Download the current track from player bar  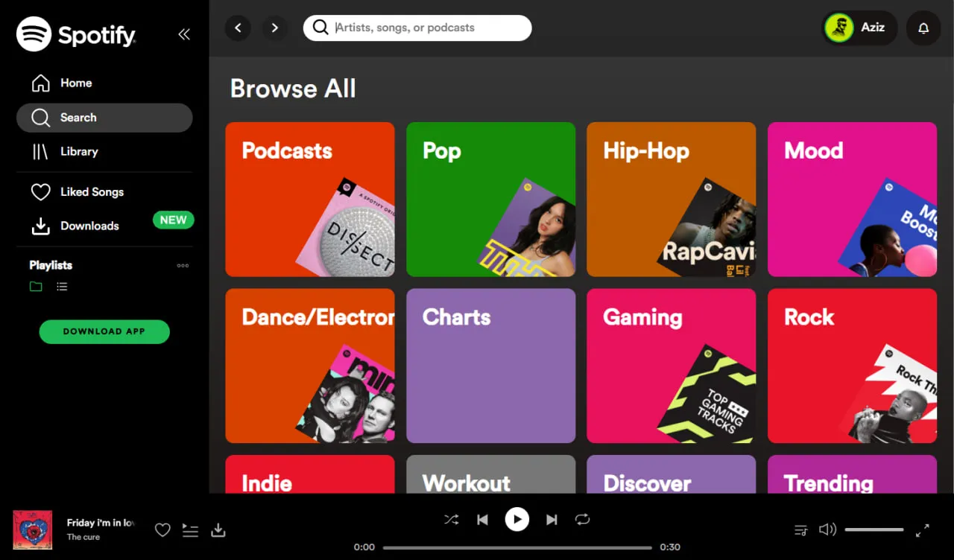tap(218, 529)
